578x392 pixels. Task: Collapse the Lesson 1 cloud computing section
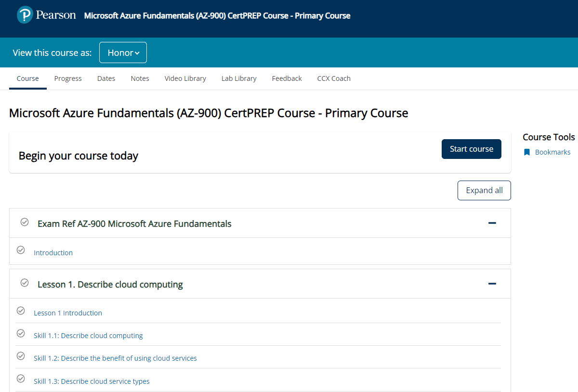point(492,284)
